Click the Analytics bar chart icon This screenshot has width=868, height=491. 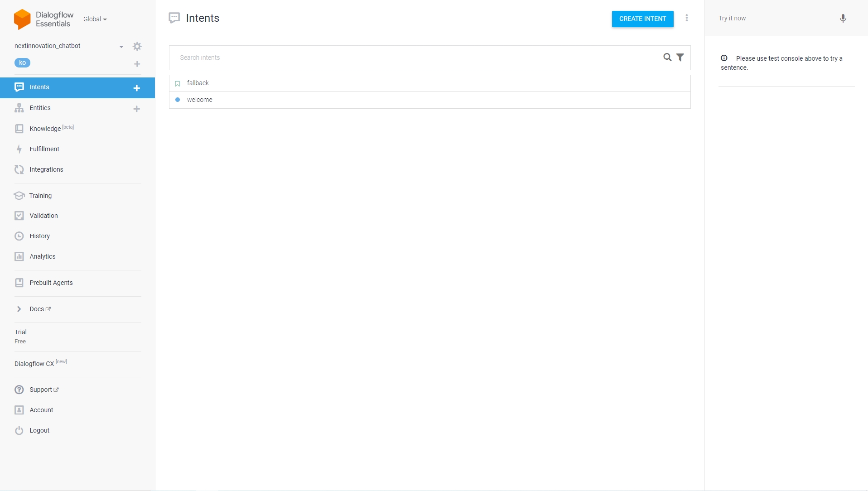[x=19, y=256]
